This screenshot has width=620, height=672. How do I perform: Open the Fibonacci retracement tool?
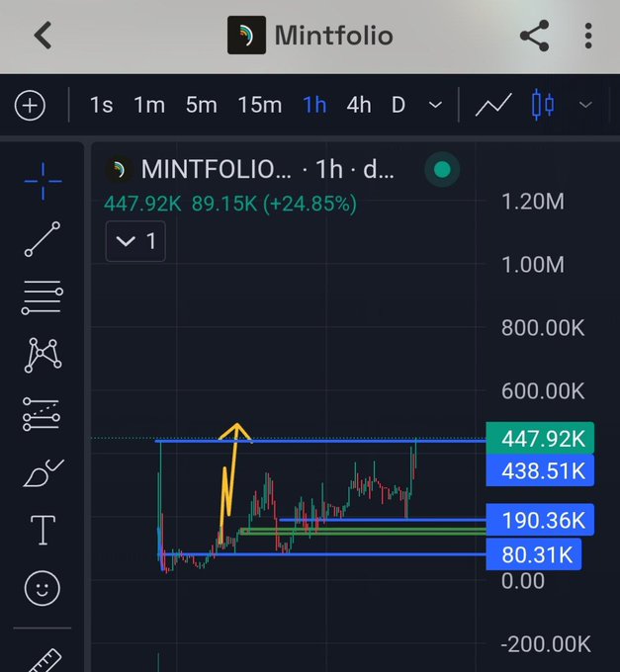(x=43, y=297)
